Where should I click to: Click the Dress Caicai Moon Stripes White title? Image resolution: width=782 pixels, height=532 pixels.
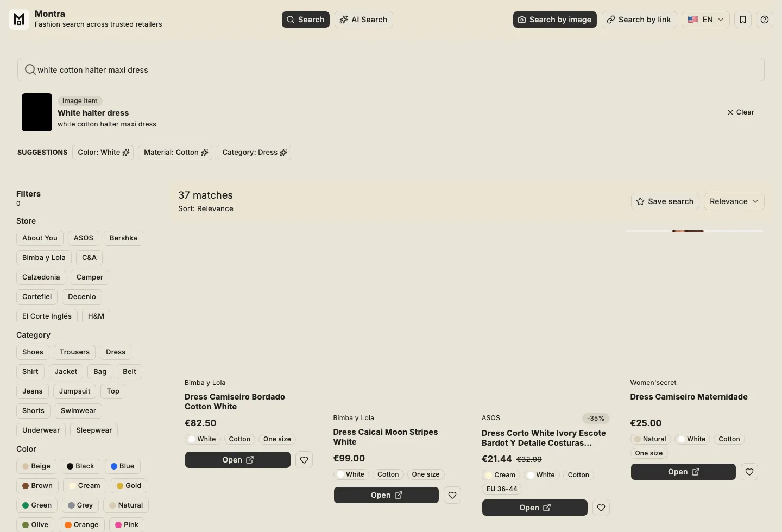click(386, 437)
